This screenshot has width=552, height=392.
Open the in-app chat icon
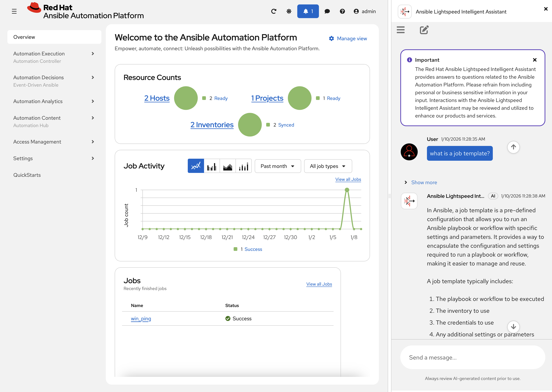point(327,11)
